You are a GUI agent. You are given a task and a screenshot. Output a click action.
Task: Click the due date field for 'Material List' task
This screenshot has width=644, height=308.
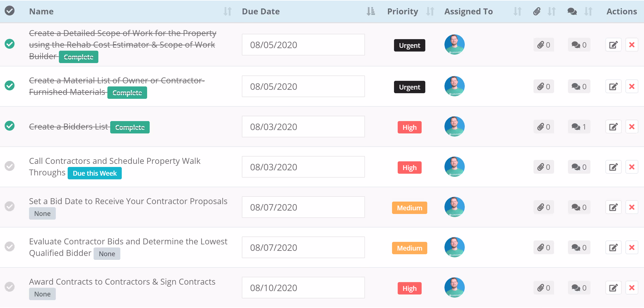pos(303,86)
